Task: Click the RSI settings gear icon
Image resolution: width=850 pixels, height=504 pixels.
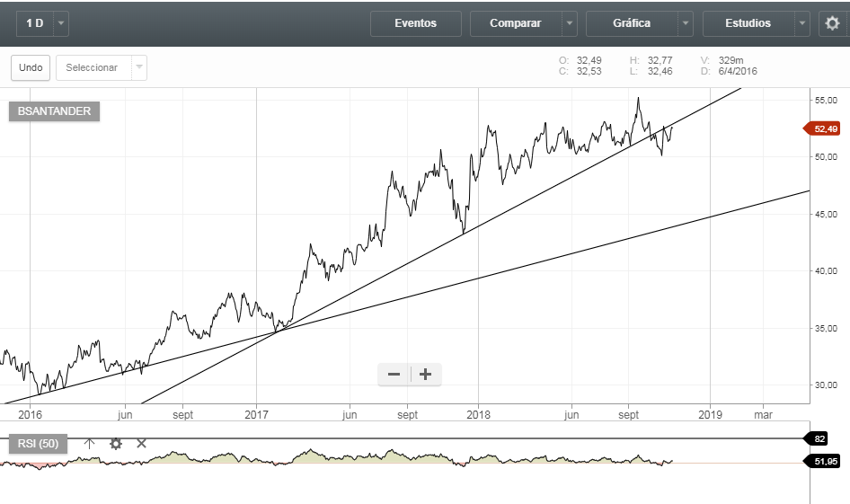Action: [116, 443]
